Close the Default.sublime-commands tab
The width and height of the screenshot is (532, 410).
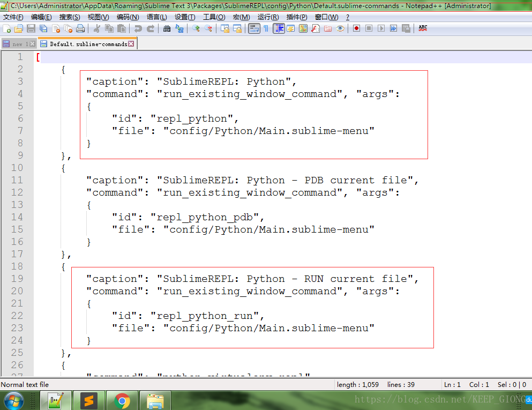pyautogui.click(x=131, y=44)
